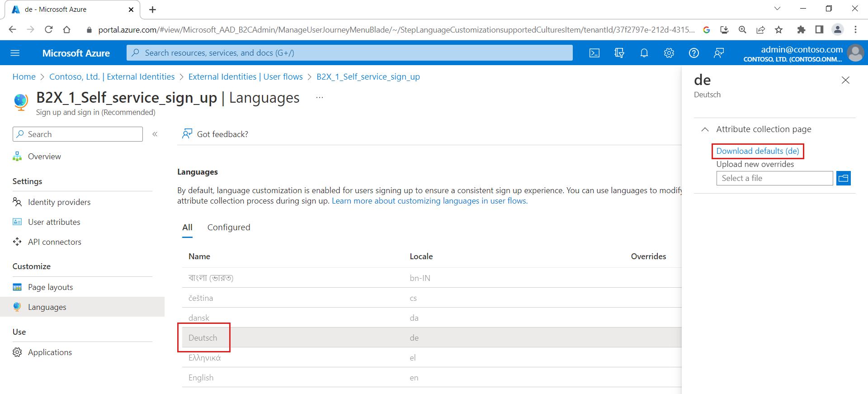This screenshot has width=868, height=394.
Task: Open the ellipsis menu next to Languages title
Action: [x=320, y=98]
